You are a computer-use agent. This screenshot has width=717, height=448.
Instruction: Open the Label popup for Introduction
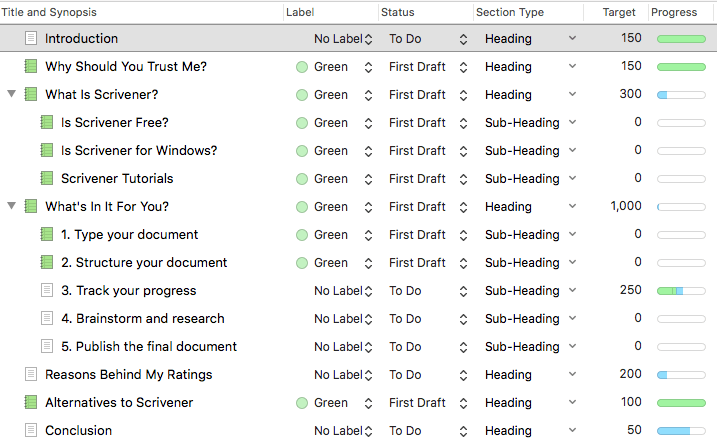click(x=369, y=39)
